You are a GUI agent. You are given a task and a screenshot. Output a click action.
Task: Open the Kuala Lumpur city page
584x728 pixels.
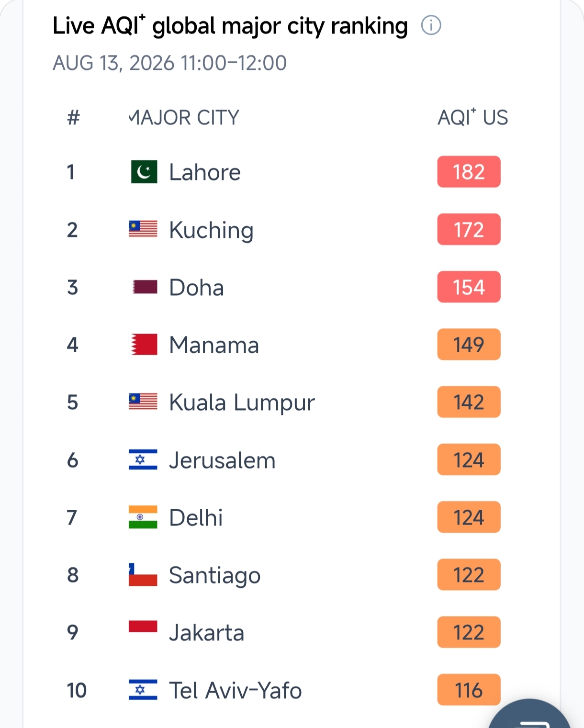[x=242, y=403]
